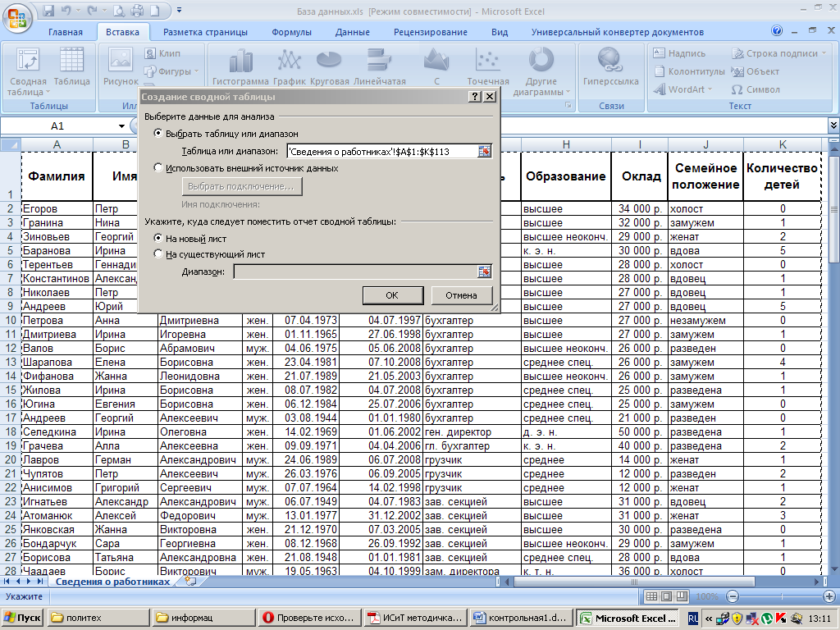This screenshot has width=840, height=630.
Task: Confirm dialog with OK button
Action: click(x=392, y=295)
